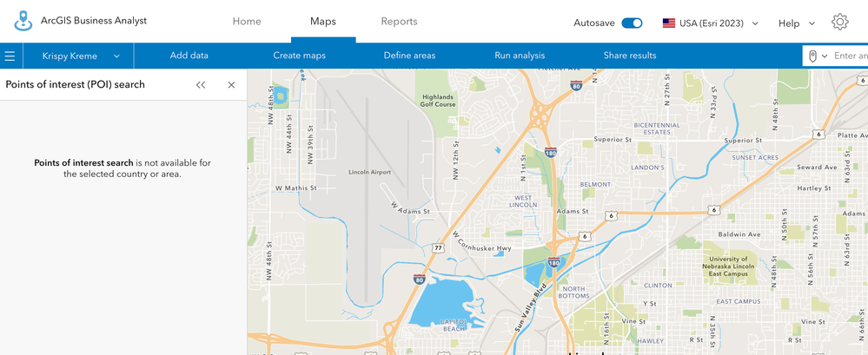Click the ArcGIS Business Analyst title text
The width and height of the screenshot is (868, 355).
tap(94, 21)
